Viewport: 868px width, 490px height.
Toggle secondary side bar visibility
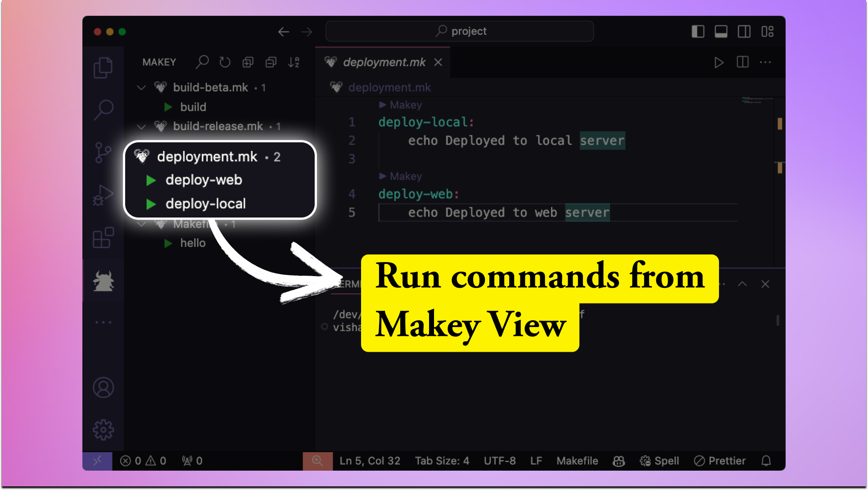click(744, 32)
